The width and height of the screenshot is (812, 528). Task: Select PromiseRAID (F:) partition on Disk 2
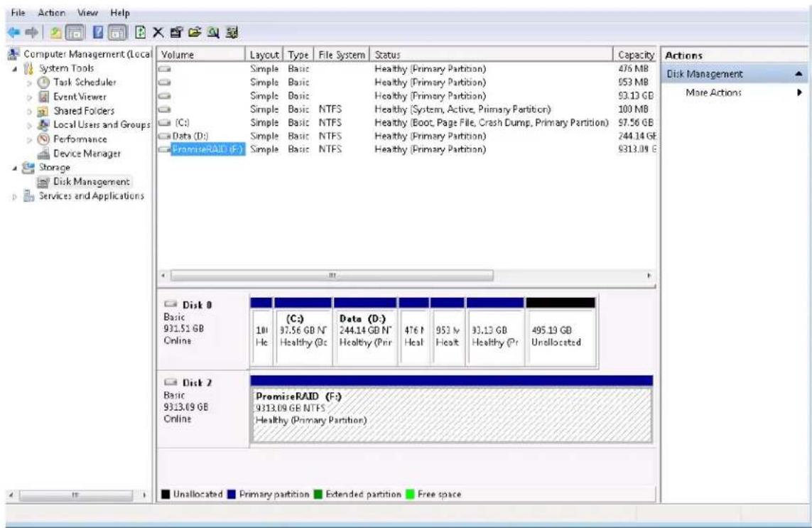click(451, 409)
